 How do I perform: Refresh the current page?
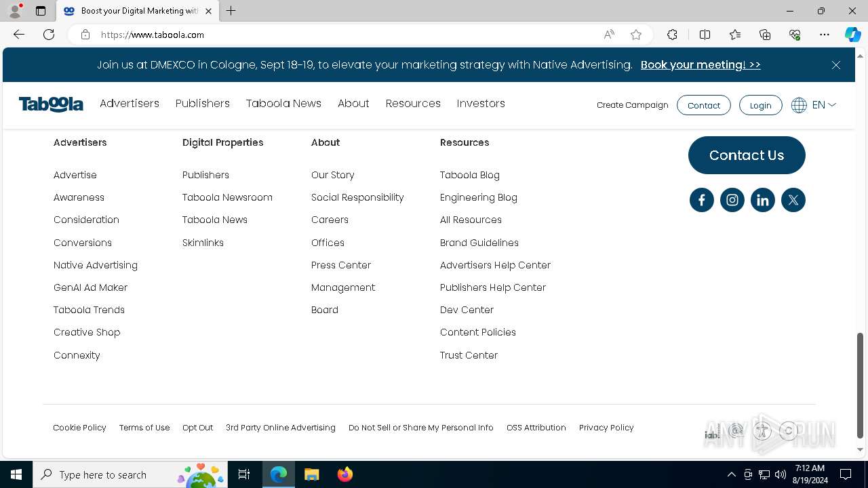click(x=49, y=35)
